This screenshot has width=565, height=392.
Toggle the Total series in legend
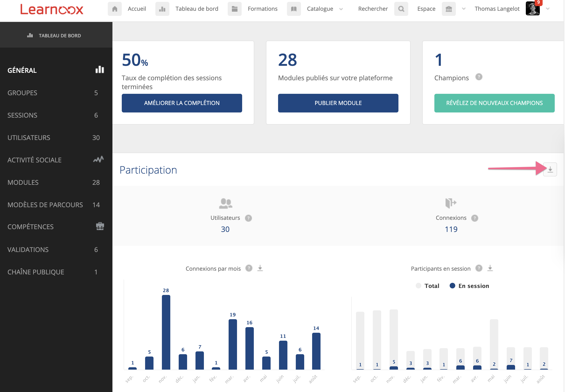(x=428, y=286)
